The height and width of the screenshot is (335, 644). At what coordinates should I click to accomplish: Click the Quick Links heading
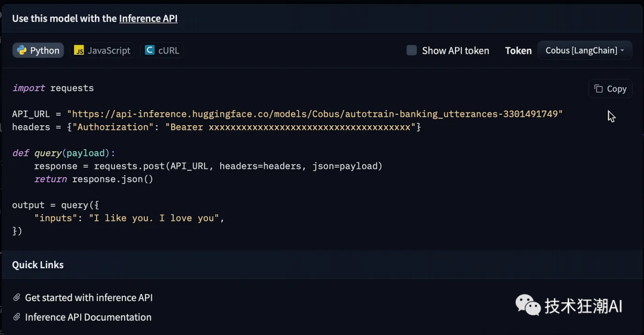38,265
